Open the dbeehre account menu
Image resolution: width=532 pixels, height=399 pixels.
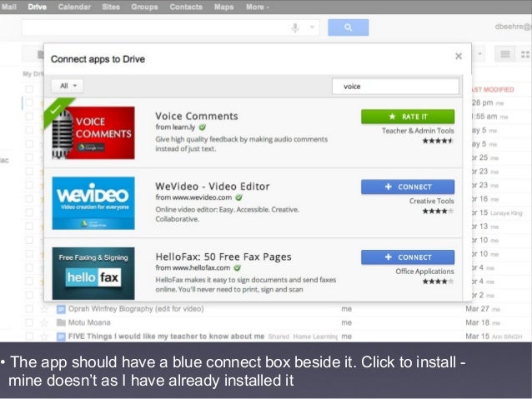pyautogui.click(x=513, y=27)
